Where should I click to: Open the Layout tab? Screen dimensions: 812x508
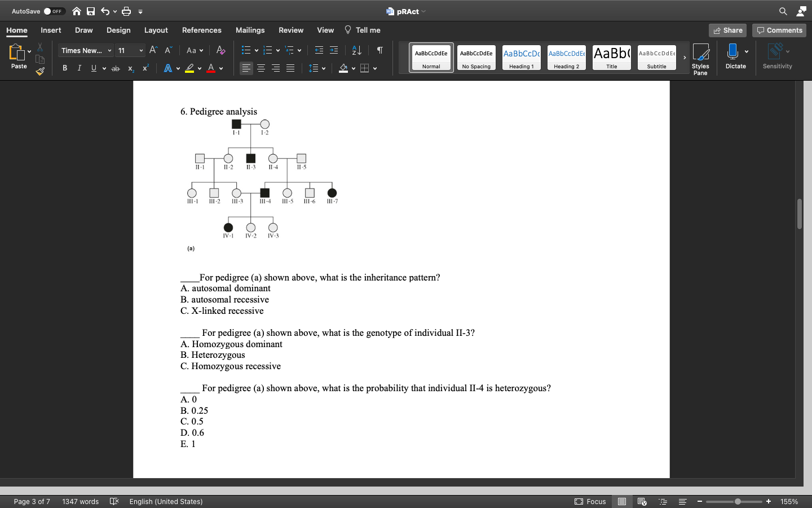[156, 30]
